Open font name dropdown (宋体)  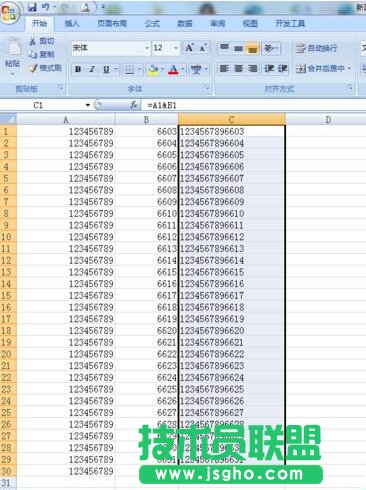tap(147, 48)
